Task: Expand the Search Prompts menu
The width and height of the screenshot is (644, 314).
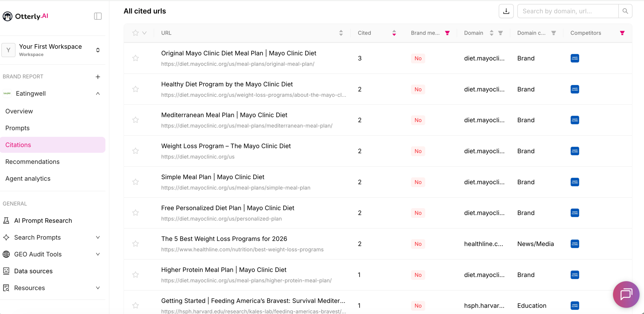Action: [98, 237]
